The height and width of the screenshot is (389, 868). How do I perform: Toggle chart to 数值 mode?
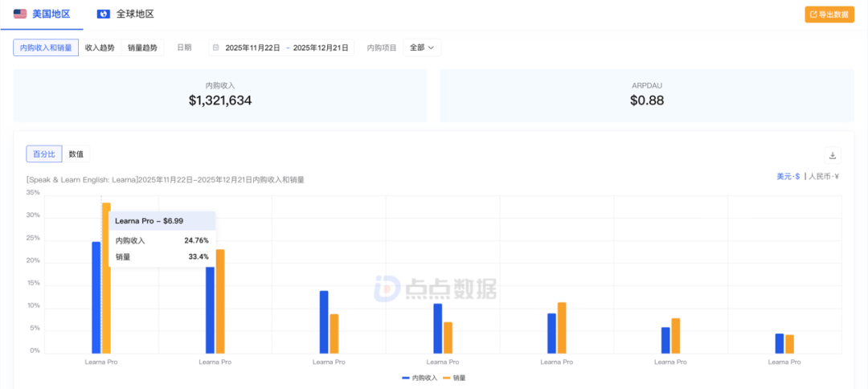76,154
